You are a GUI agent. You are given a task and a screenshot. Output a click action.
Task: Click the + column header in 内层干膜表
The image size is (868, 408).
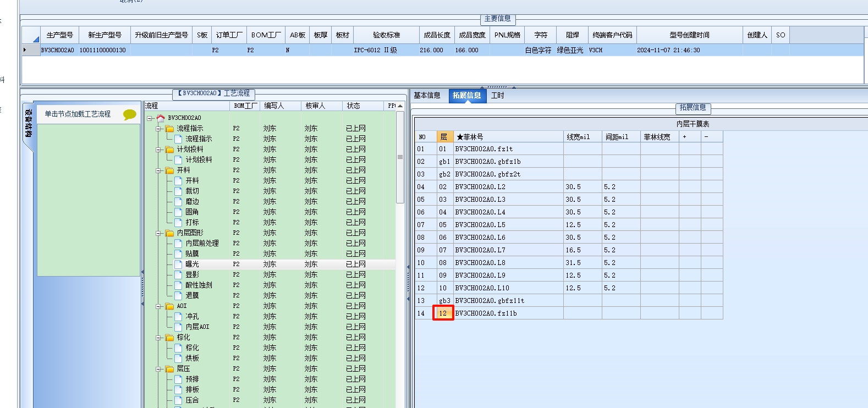(690, 136)
